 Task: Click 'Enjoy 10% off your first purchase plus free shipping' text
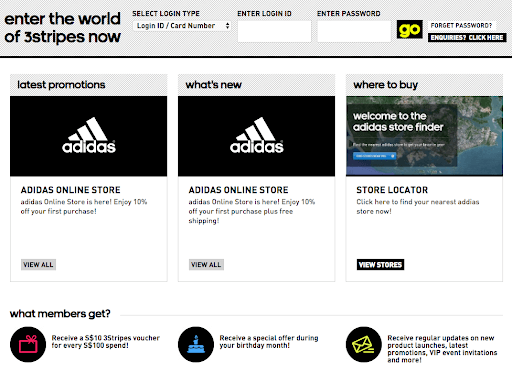pyautogui.click(x=252, y=211)
